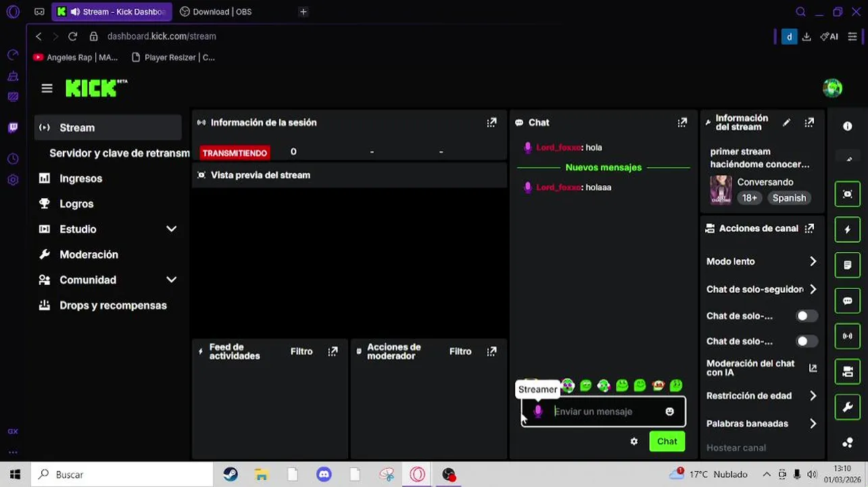This screenshot has height=487, width=868.
Task: Toggle the first Chat de solo switch
Action: point(806,316)
